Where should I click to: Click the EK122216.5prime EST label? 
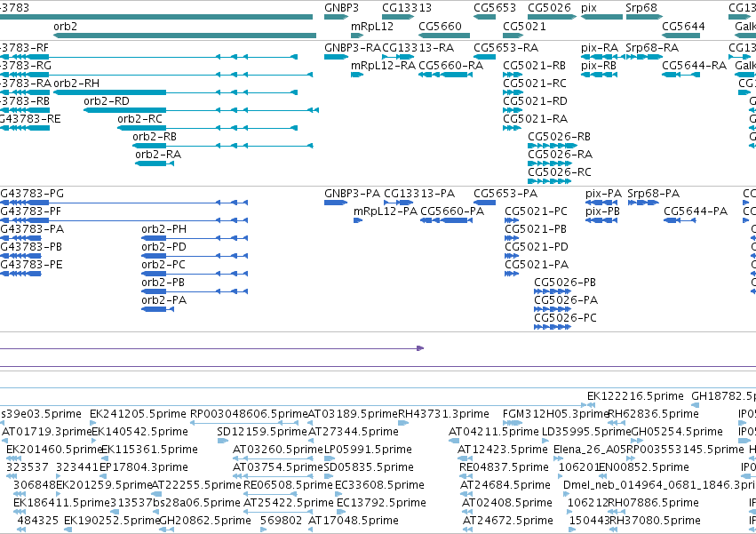click(x=635, y=396)
